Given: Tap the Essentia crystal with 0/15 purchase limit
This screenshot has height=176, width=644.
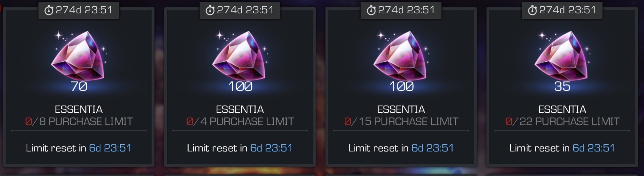Looking at the screenshot, I should [401, 56].
